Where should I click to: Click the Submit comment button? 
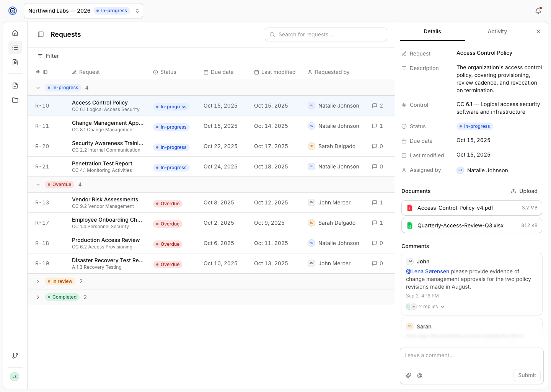click(527, 375)
